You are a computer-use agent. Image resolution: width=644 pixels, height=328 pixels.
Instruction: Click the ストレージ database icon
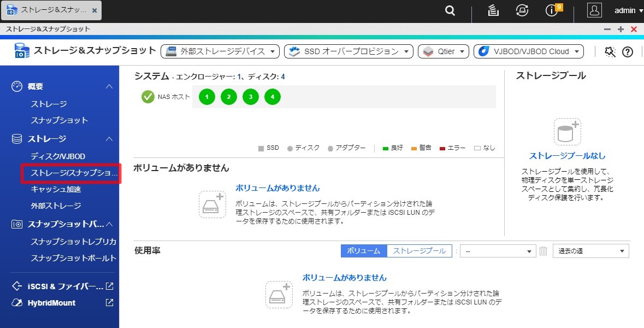tap(17, 139)
